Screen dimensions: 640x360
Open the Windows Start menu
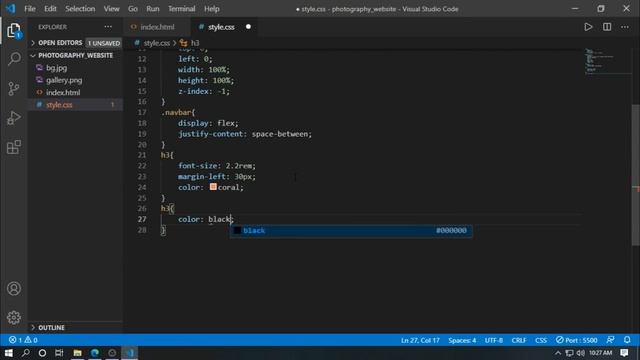tap(8, 353)
